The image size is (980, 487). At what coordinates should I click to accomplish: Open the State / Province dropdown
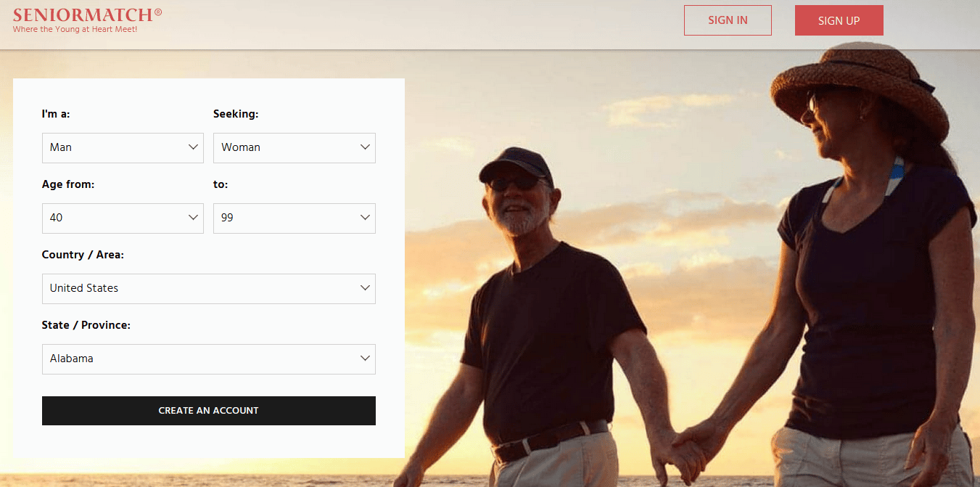[x=209, y=359]
